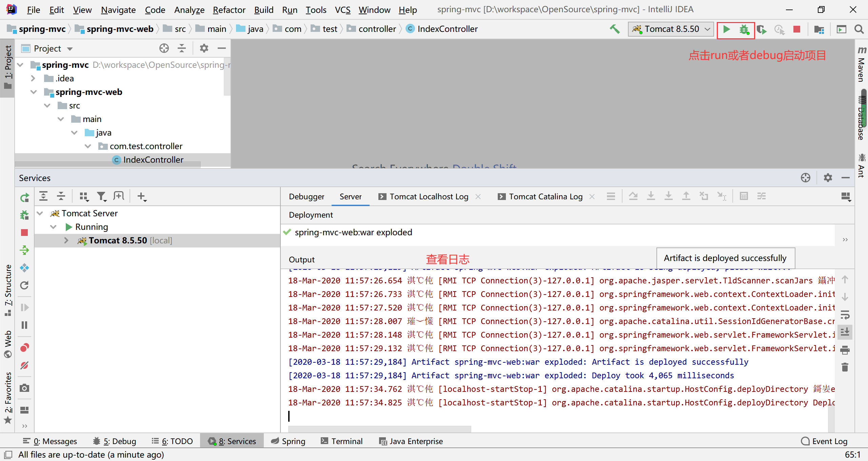Click the red Stop button in top toolbar
The image size is (868, 461).
(x=797, y=29)
